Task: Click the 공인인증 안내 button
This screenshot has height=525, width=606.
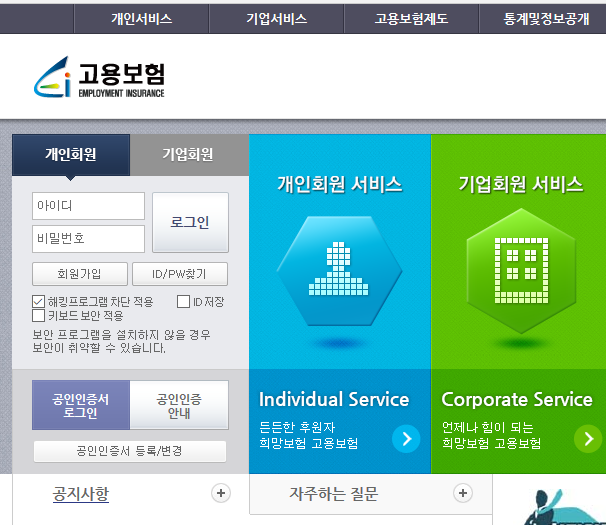Action: click(179, 405)
